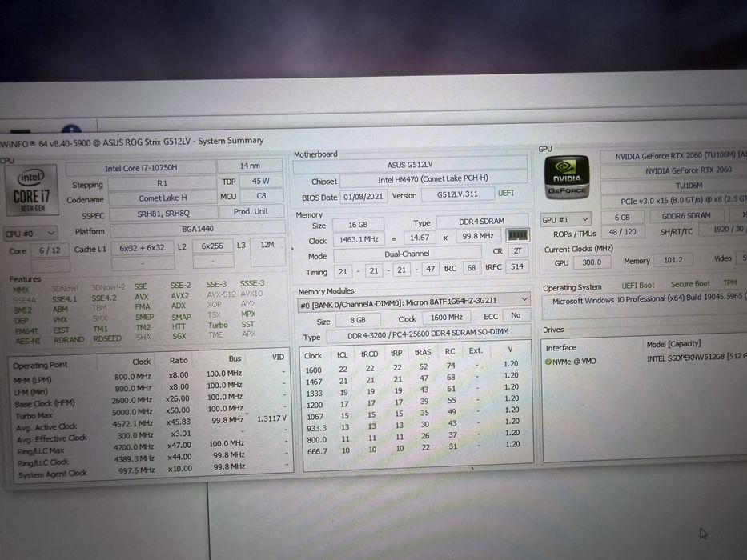
Task: Click the GPU clock 300.0 field
Action: pyautogui.click(x=591, y=262)
